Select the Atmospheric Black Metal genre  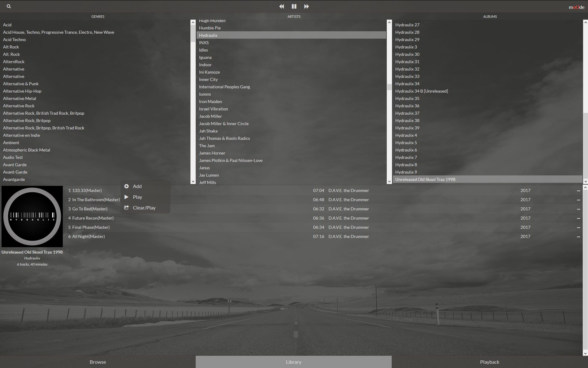tap(27, 150)
